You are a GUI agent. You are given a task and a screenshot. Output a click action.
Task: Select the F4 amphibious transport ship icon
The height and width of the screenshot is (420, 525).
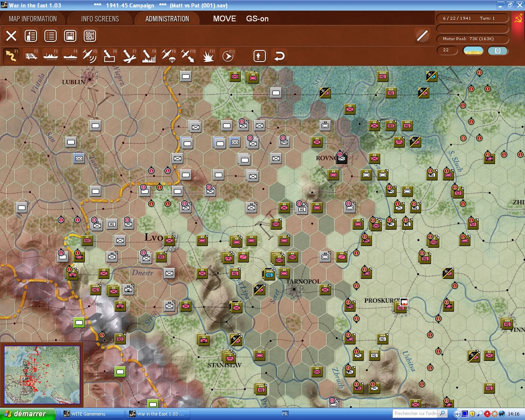point(71,56)
